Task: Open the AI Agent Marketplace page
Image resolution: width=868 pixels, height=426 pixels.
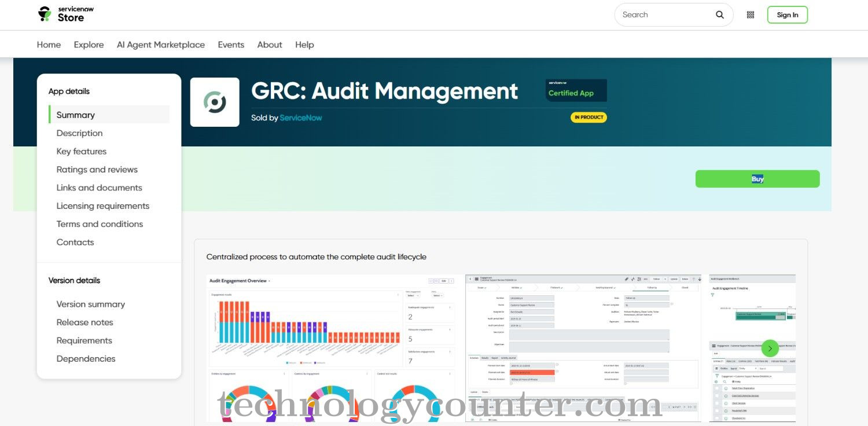Action: [161, 44]
